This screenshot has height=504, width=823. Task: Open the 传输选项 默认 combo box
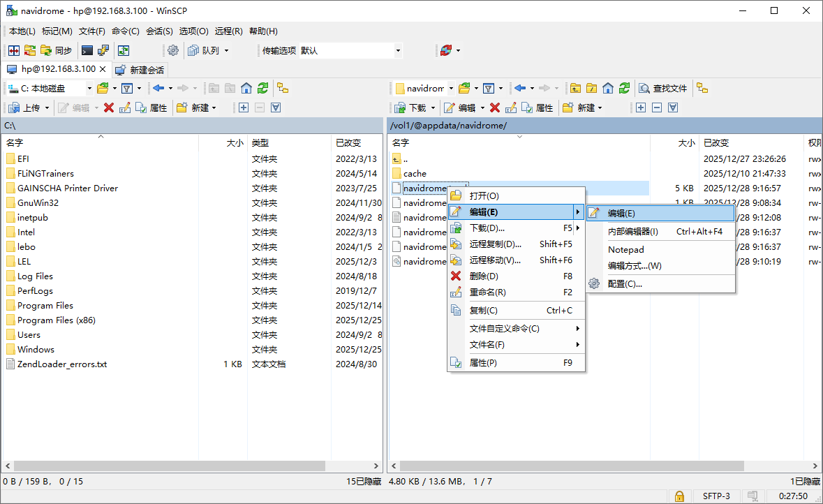[350, 50]
